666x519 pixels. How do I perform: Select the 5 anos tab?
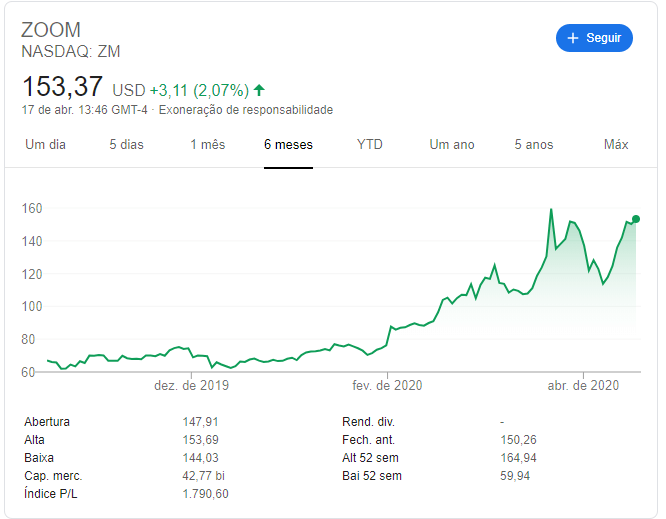click(534, 144)
